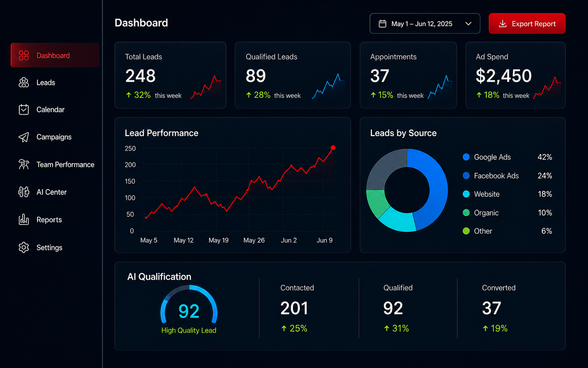Image resolution: width=588 pixels, height=368 pixels.
Task: Click the Leads by Source donut chart
Action: tap(407, 190)
